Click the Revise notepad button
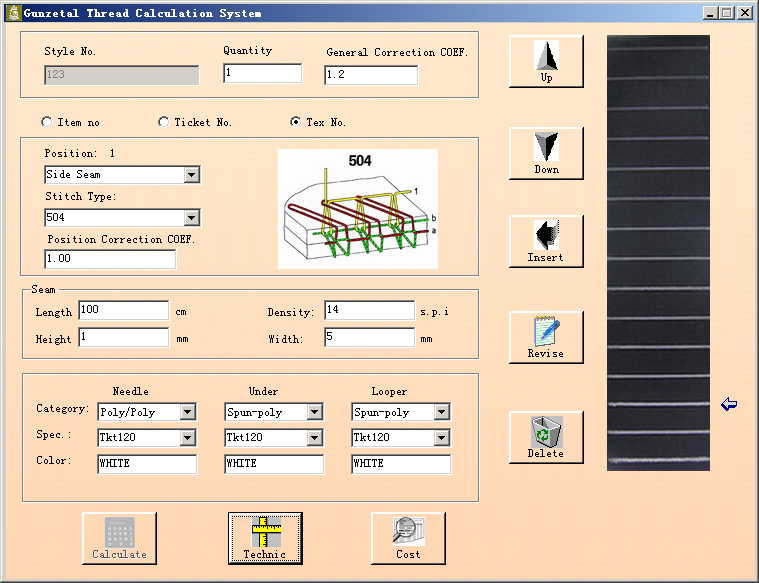Viewport: 759px width, 583px height. (546, 338)
